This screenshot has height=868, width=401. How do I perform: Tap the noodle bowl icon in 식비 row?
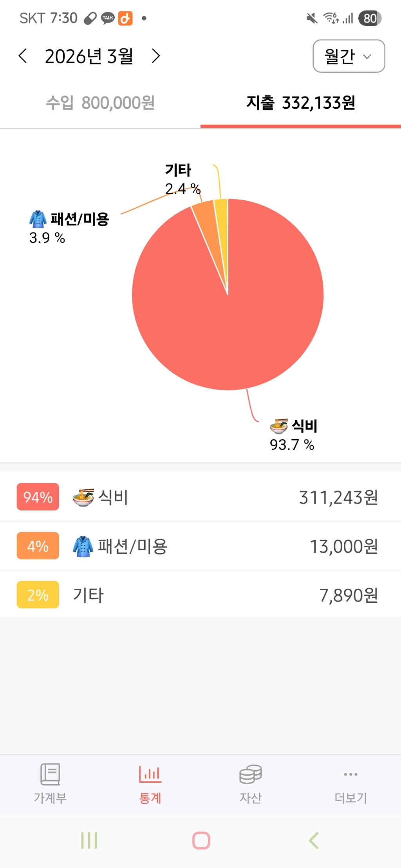(x=83, y=498)
